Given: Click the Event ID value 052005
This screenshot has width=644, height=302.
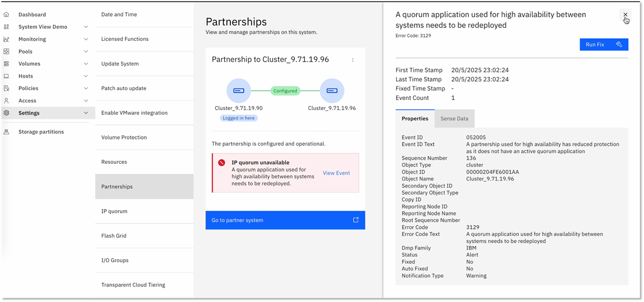Looking at the screenshot, I should (x=476, y=138).
